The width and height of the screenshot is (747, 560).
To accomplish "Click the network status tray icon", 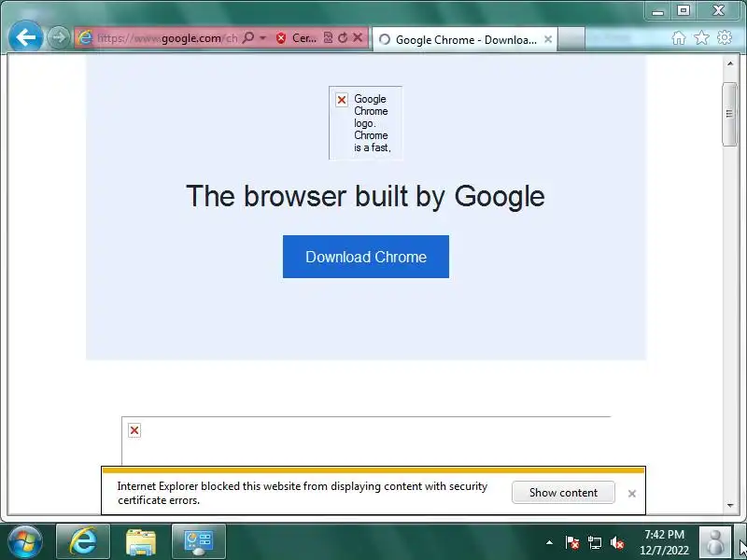I will point(595,542).
